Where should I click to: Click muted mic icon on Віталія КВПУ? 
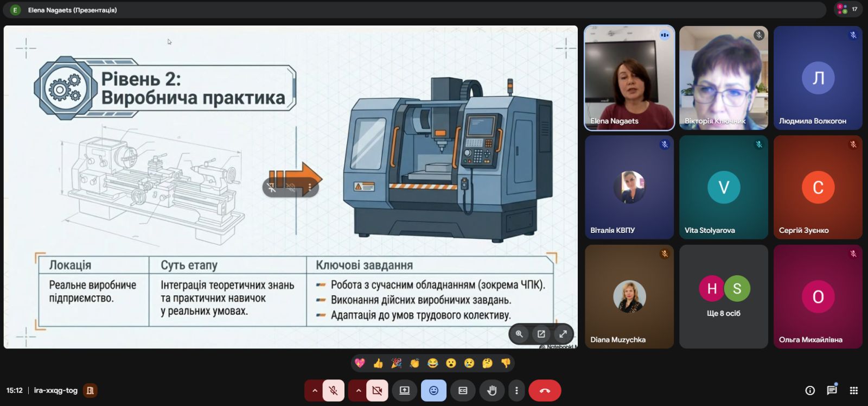(x=665, y=144)
